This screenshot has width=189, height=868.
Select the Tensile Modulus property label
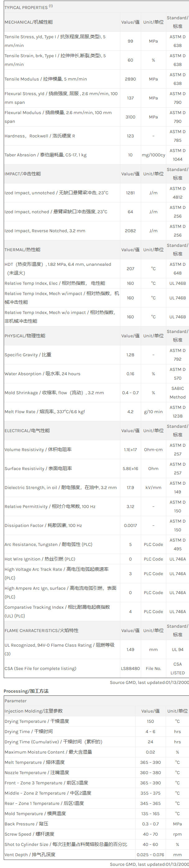tap(46, 79)
